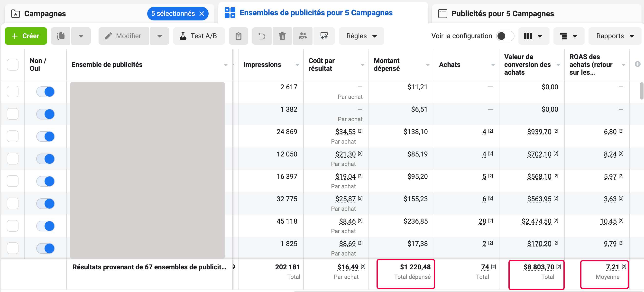Switch to Publicités pour 5 Campagnes tab

pos(502,13)
